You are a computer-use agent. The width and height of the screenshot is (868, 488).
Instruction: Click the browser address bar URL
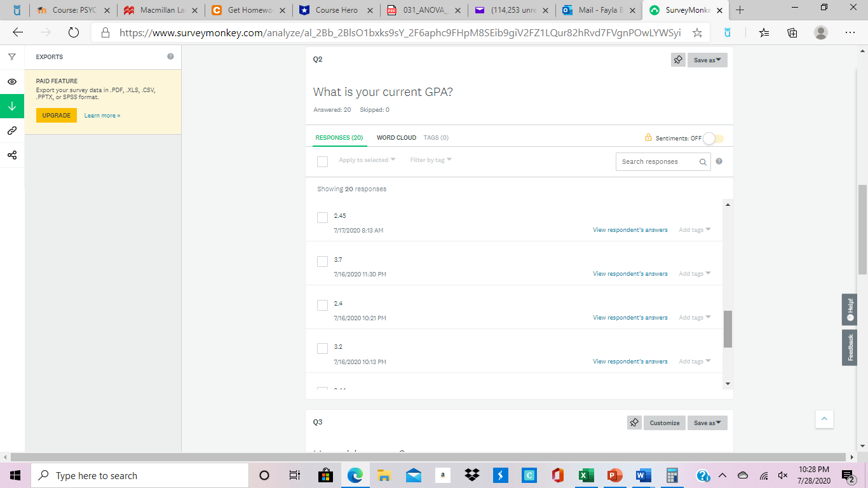click(x=400, y=32)
